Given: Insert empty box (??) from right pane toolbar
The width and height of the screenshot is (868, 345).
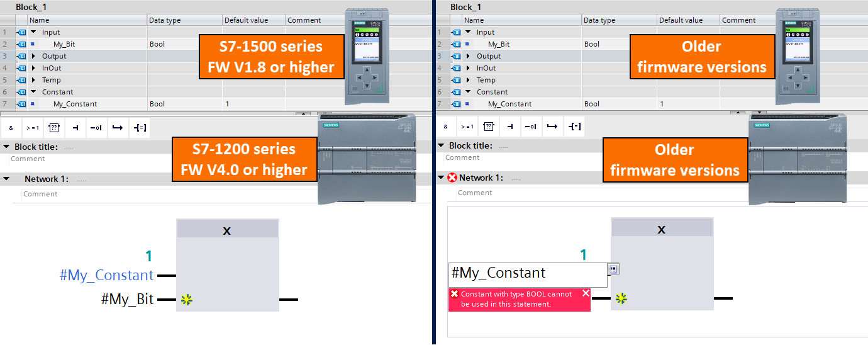Looking at the screenshot, I should click(488, 127).
